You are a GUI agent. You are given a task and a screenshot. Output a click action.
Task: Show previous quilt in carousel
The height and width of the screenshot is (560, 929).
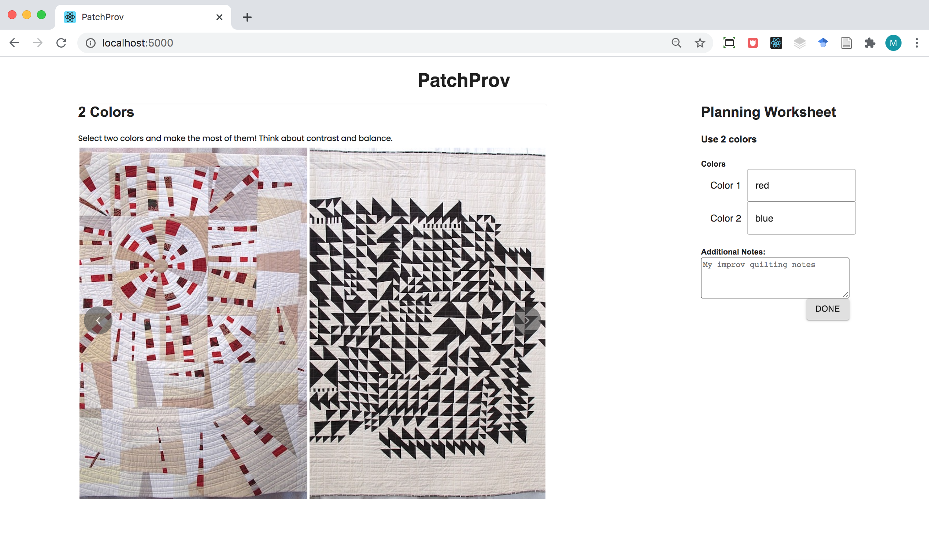[98, 320]
